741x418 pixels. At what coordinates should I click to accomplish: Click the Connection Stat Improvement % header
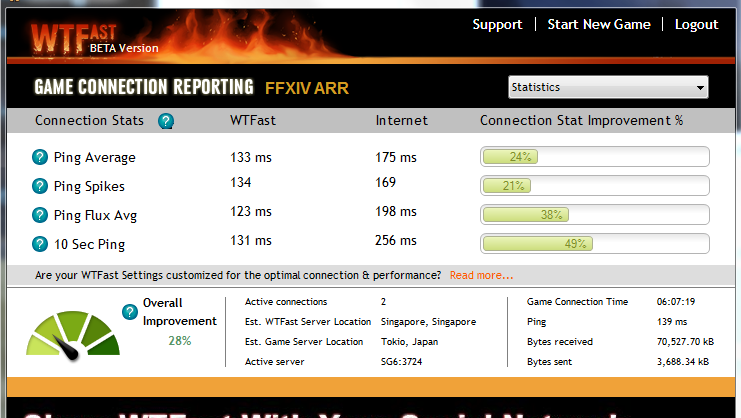(x=581, y=120)
